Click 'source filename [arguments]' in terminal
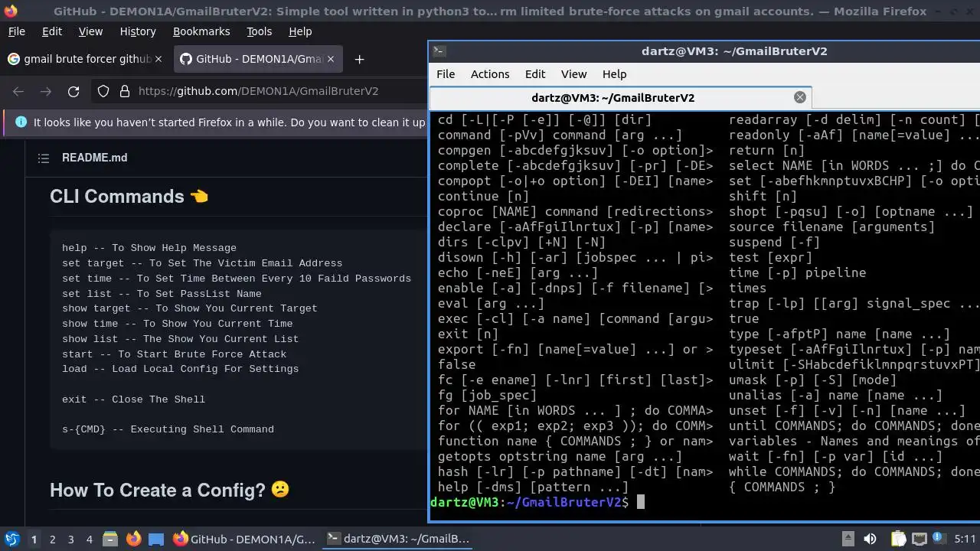Viewport: 980px width, 551px height. tap(831, 227)
